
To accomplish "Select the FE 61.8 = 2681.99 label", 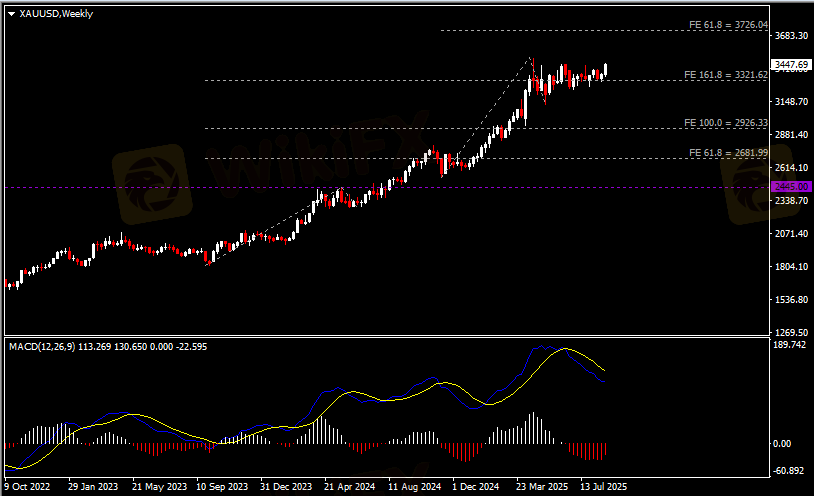I will click(x=728, y=153).
